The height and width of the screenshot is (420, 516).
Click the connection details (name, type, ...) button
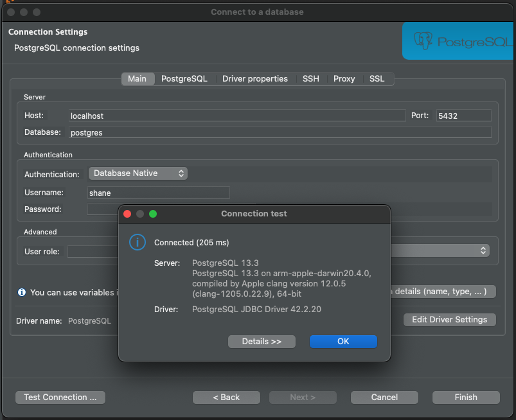[443, 292]
